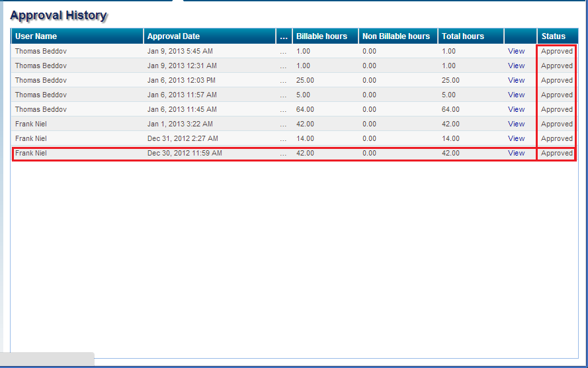The image size is (588, 368).
Task: Open View link for Jan 9 5:45 AM entry
Action: [x=516, y=51]
